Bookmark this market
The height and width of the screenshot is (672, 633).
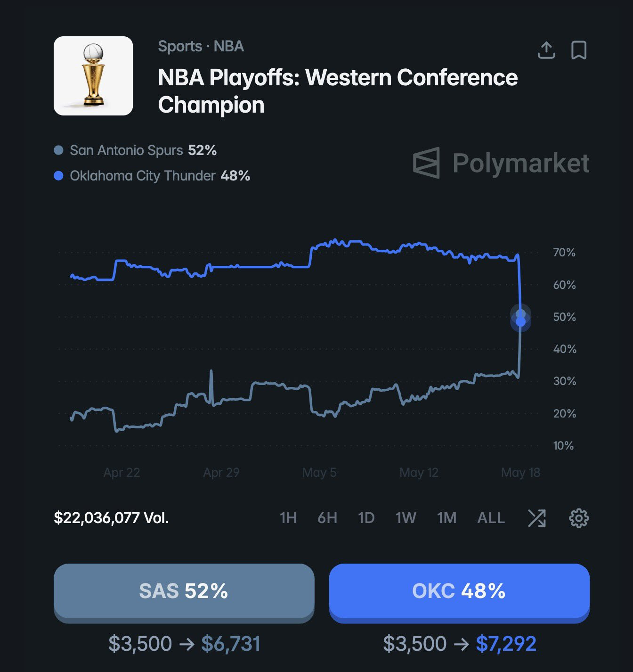[579, 50]
